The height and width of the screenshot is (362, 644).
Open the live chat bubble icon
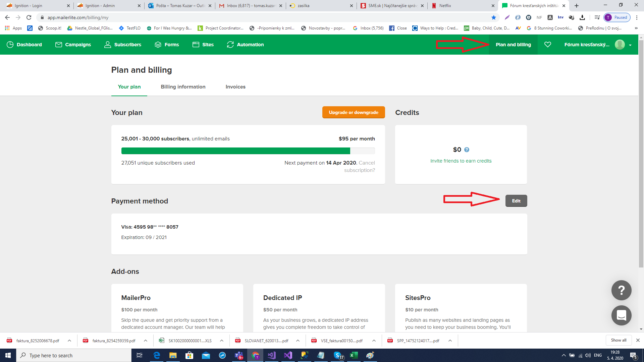[621, 315]
